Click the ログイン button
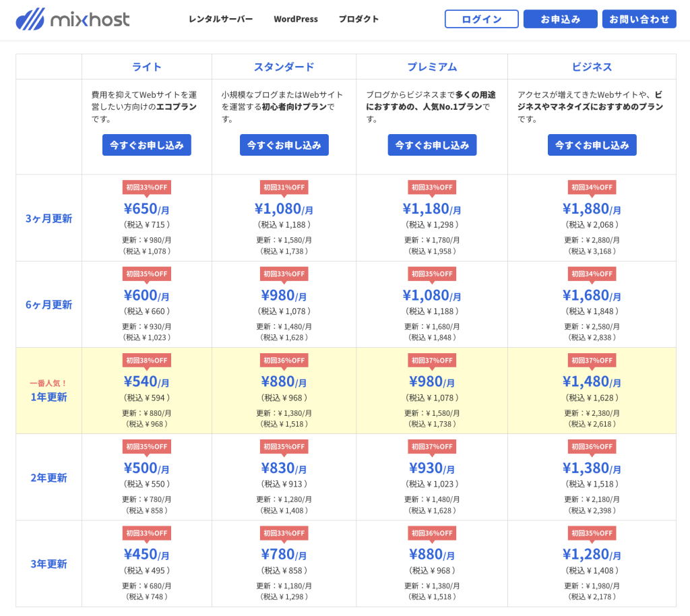Screen dimensions: 690x616 coord(481,19)
